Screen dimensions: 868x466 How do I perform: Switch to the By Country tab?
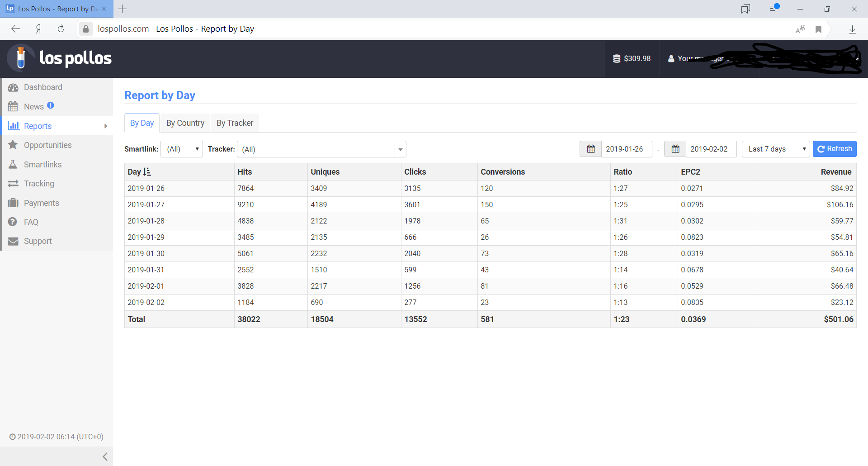click(x=185, y=123)
